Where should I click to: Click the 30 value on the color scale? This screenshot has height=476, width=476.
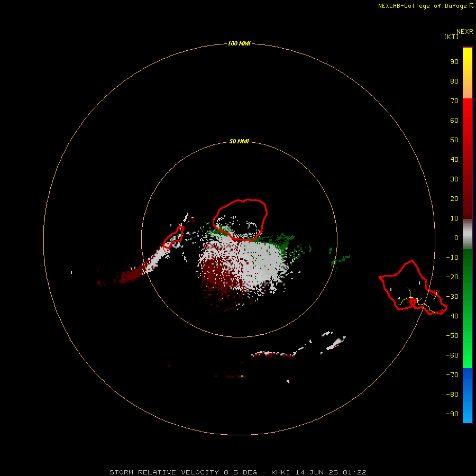click(x=454, y=179)
